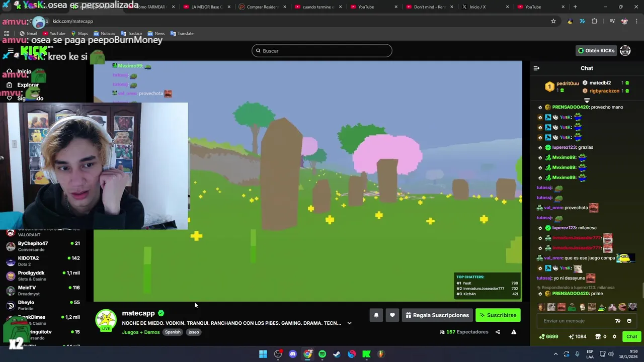Open ByChepito47 channel in the sidebar
Viewport: 644px width, 362px height.
click(43, 246)
